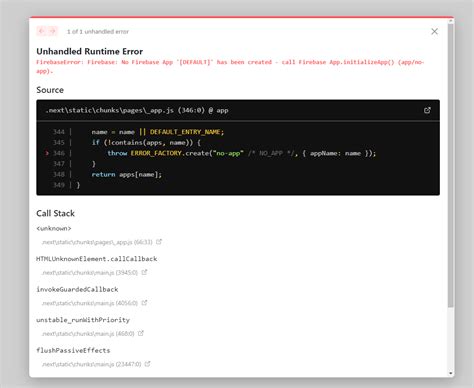Click the scrollbar up arrow
The height and width of the screenshot is (388, 474).
click(451, 21)
